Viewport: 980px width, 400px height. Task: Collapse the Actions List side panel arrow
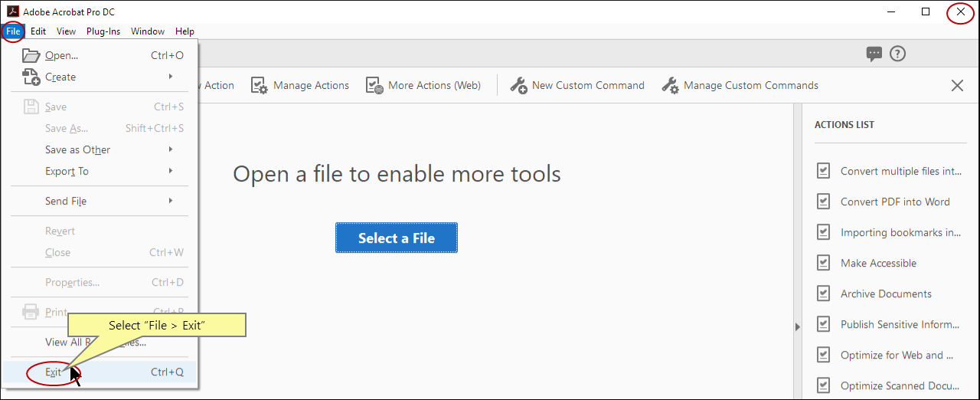click(797, 326)
